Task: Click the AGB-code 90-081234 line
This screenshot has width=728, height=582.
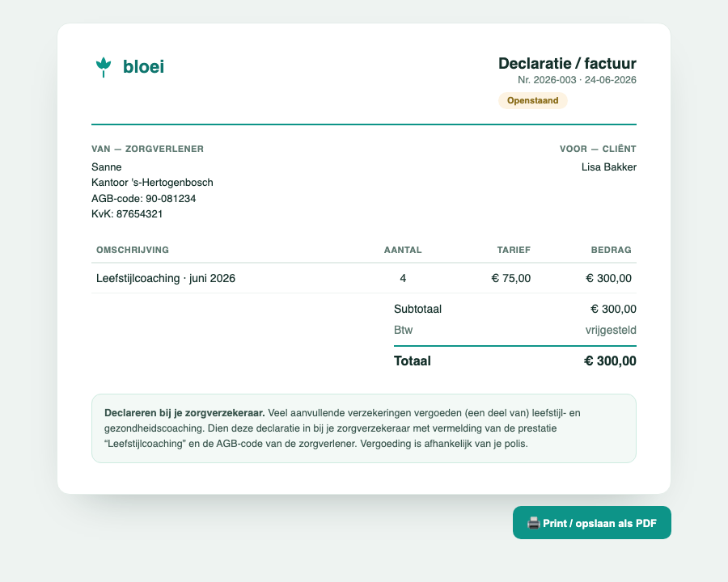Action: (x=143, y=199)
